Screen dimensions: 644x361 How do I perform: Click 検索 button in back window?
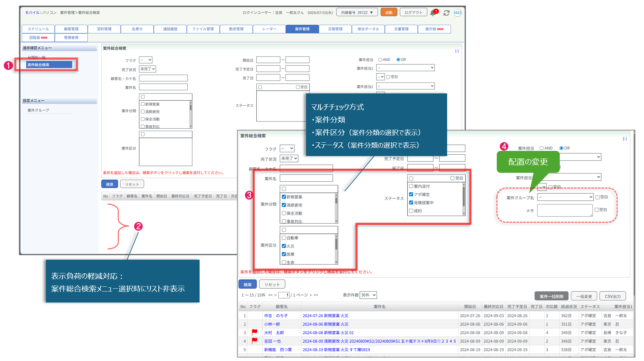(x=110, y=184)
